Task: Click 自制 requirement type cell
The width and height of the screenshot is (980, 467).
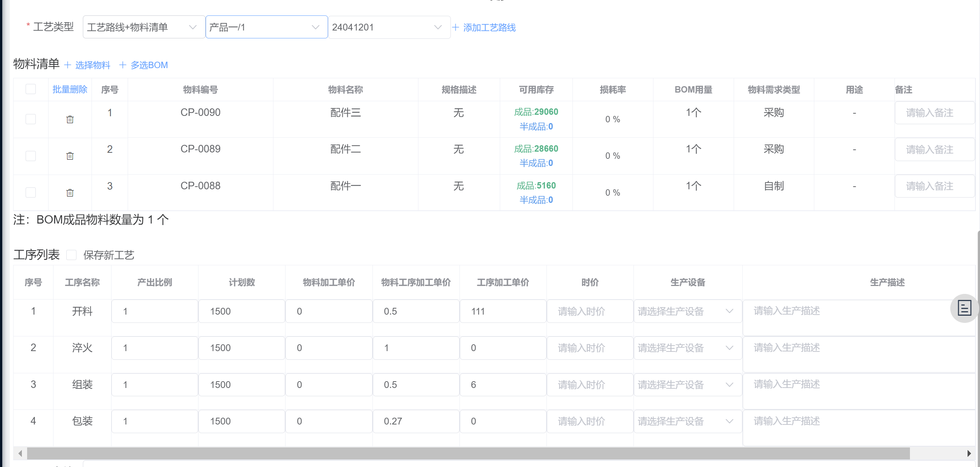Action: (774, 186)
